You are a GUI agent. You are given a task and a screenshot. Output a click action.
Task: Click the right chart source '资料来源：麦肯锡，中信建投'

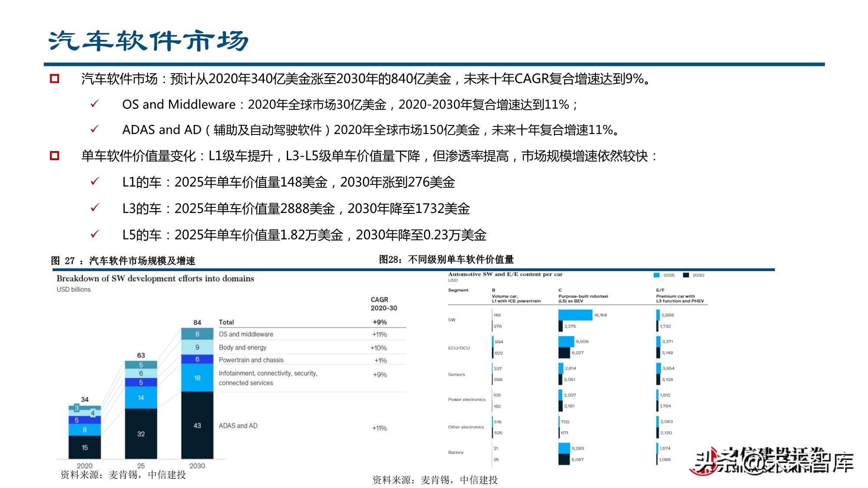(435, 480)
